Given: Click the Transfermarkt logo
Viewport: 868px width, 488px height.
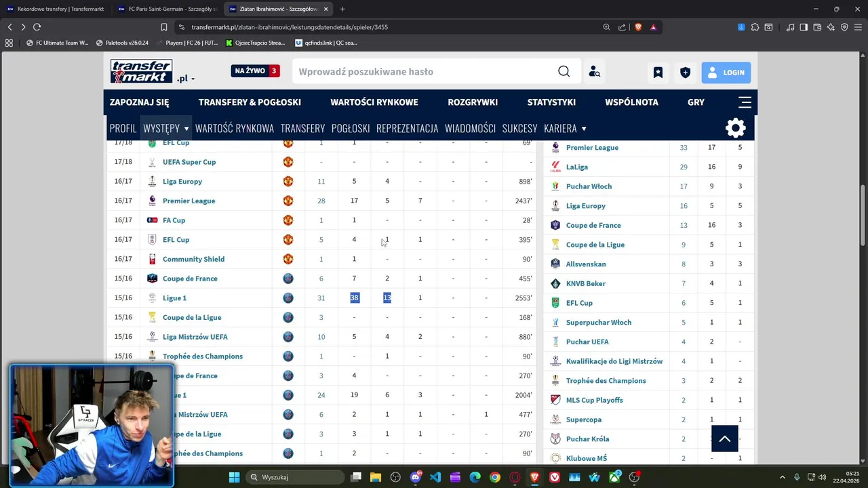Looking at the screenshot, I should point(141,71).
